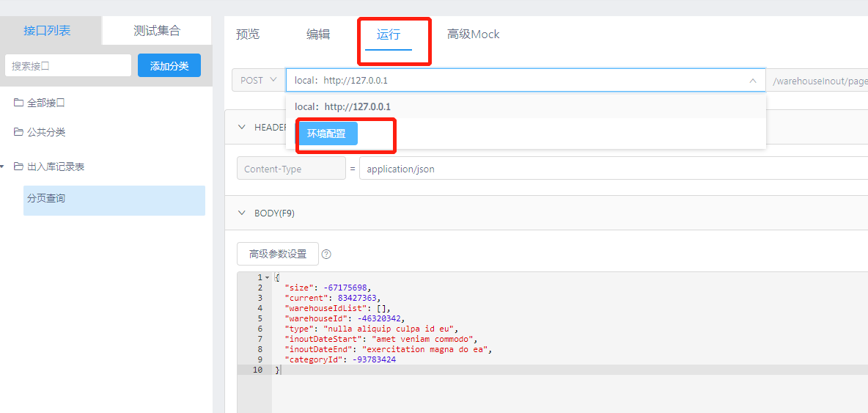Screen dimensions: 868x413
Task: Select the 分页查询 interface item
Action: click(x=114, y=200)
